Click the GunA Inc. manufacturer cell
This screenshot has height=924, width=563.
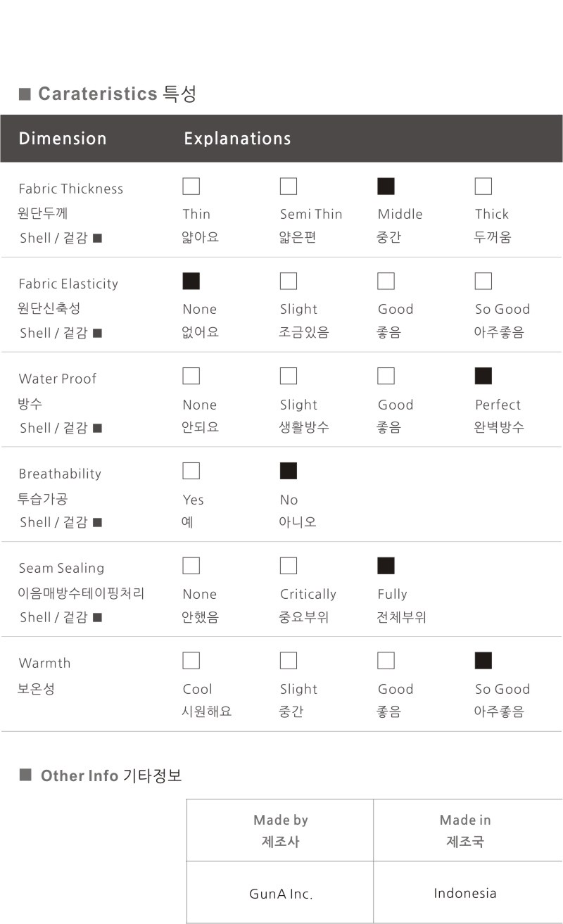pyautogui.click(x=280, y=894)
